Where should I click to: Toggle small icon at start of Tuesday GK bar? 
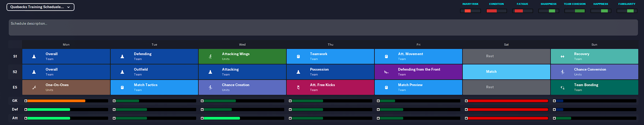coord(114,101)
